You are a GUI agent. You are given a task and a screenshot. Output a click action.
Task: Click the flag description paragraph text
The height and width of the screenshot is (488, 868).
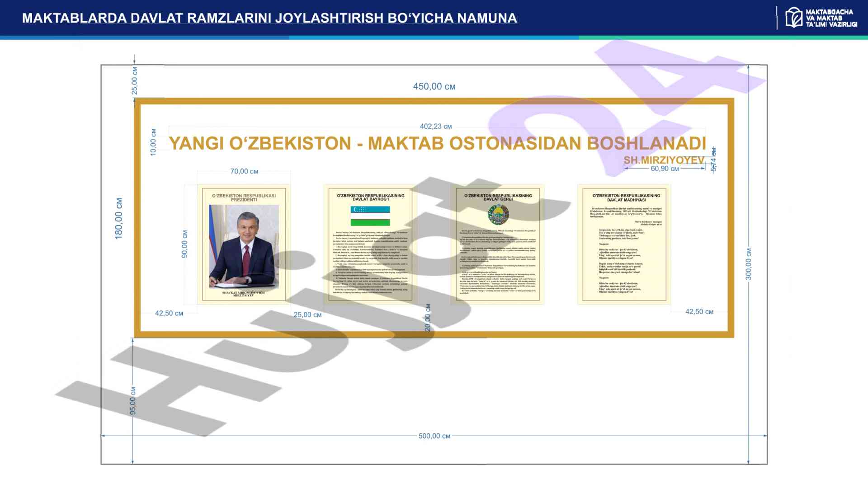[x=370, y=262]
